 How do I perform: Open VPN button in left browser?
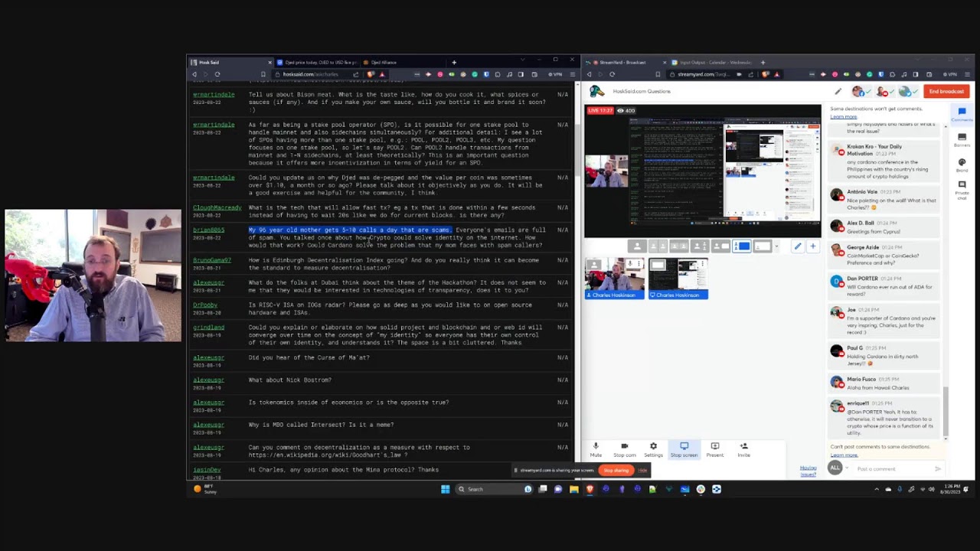pos(557,74)
